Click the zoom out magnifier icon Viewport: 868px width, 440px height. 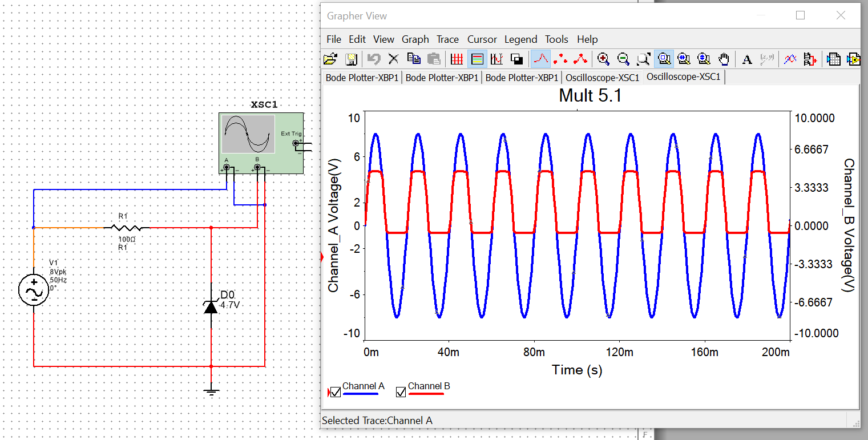point(623,59)
